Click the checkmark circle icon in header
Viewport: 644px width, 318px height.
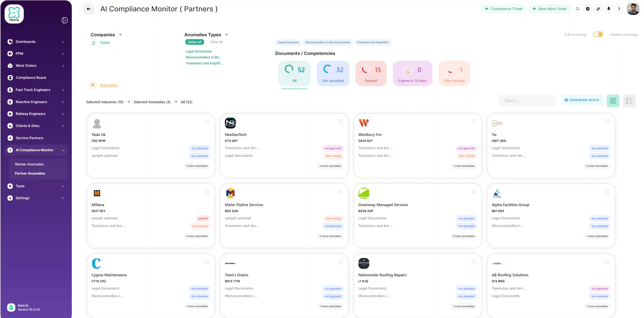pyautogui.click(x=588, y=9)
